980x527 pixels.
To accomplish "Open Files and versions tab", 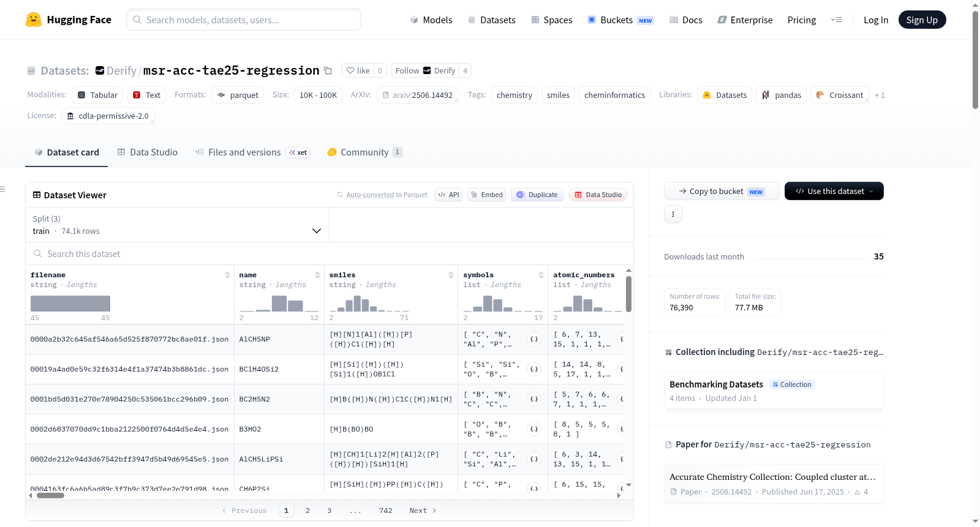I will coord(252,152).
